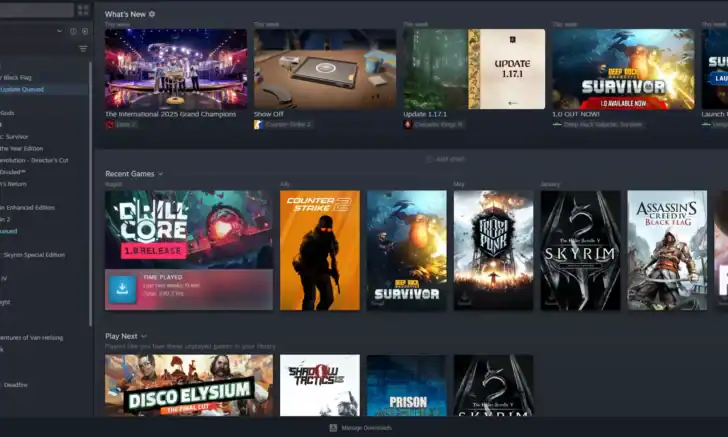Click the Manage Downloads icon
The width and height of the screenshot is (728, 437).
(x=333, y=428)
